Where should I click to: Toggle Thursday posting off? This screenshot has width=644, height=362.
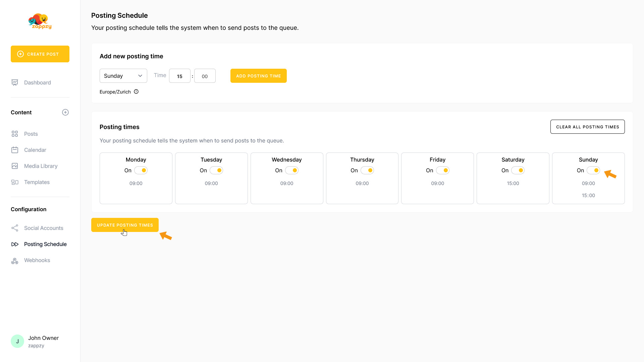pyautogui.click(x=367, y=170)
